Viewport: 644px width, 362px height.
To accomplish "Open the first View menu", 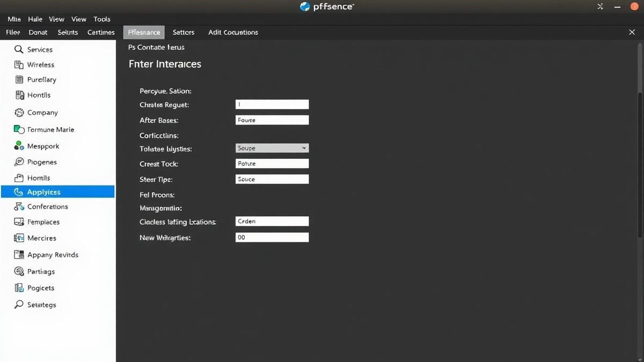I will [x=56, y=19].
